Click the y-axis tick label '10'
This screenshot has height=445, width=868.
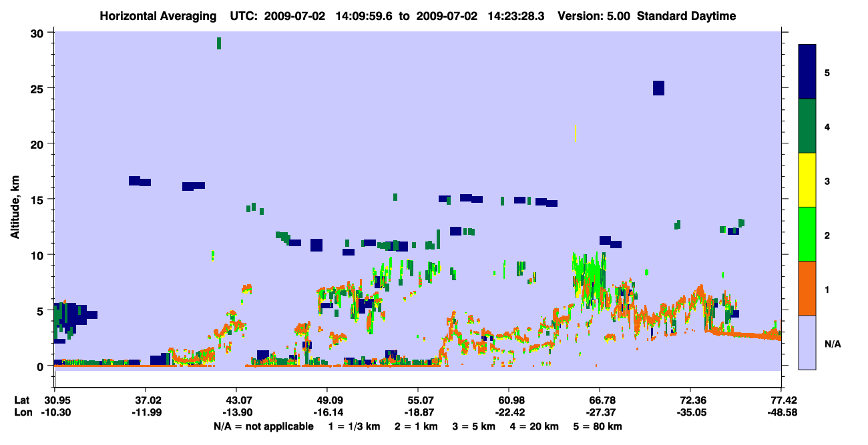[x=38, y=255]
